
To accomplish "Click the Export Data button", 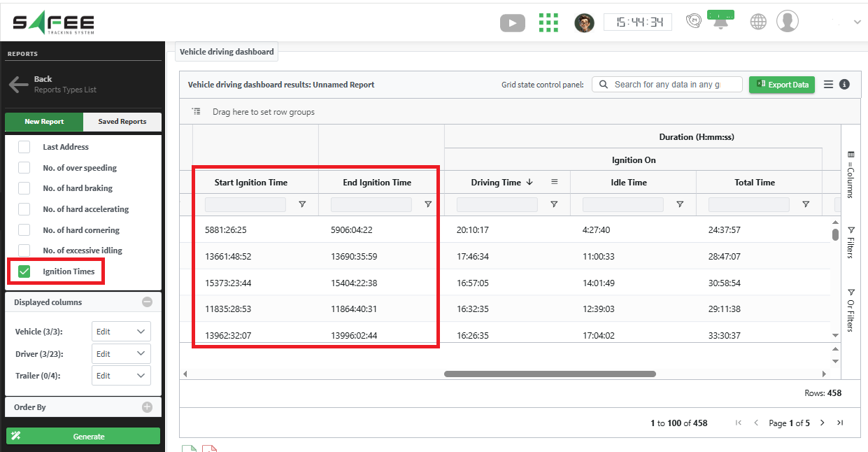I will pyautogui.click(x=782, y=85).
